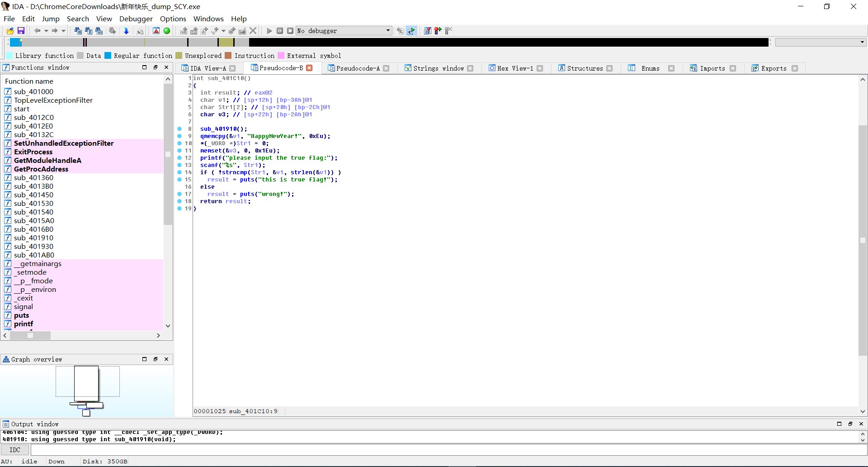Click the IDC command input field
The height and width of the screenshot is (467, 868).
(448, 450)
